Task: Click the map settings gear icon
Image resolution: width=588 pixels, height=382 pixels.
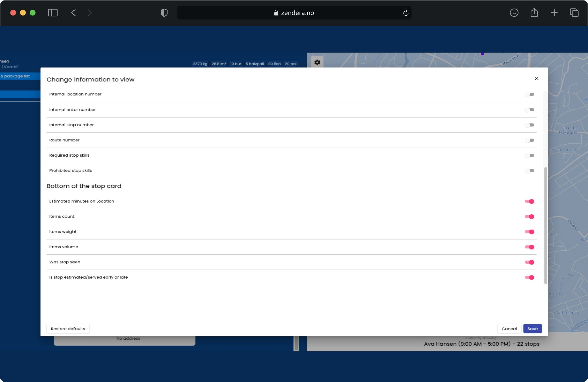Action: pyautogui.click(x=317, y=62)
